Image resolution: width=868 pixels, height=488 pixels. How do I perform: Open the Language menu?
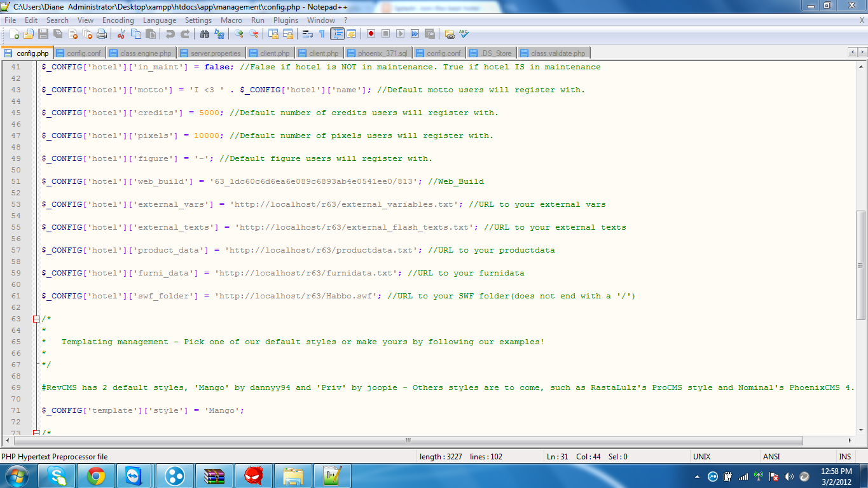point(160,20)
